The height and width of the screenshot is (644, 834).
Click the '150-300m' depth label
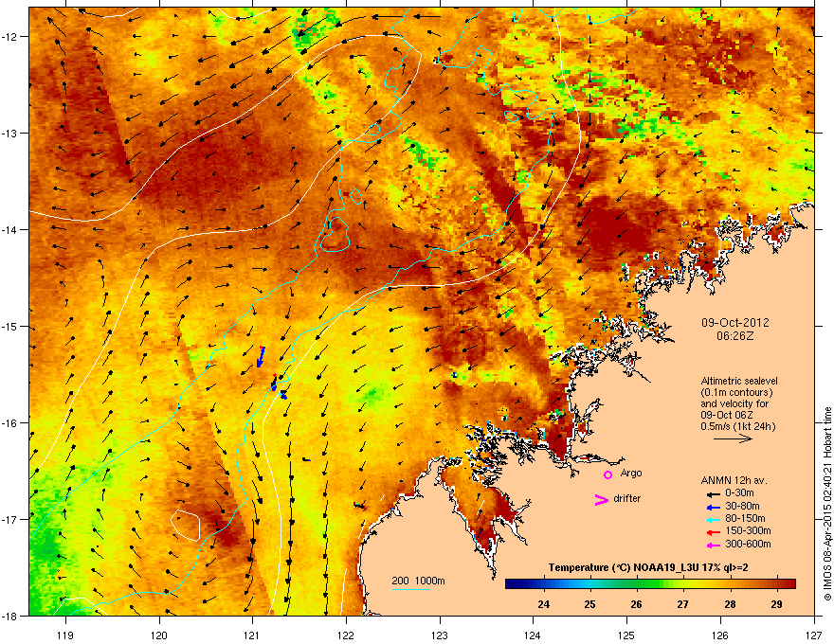(749, 530)
